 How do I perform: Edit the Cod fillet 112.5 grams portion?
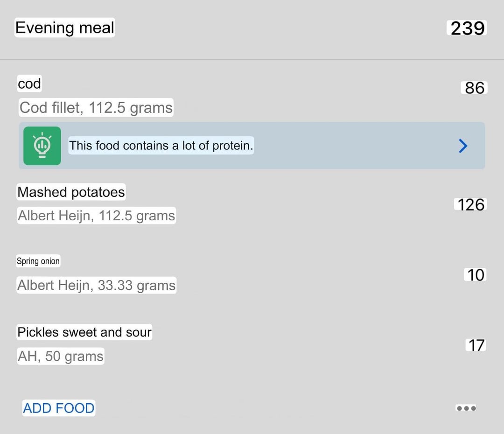click(96, 108)
